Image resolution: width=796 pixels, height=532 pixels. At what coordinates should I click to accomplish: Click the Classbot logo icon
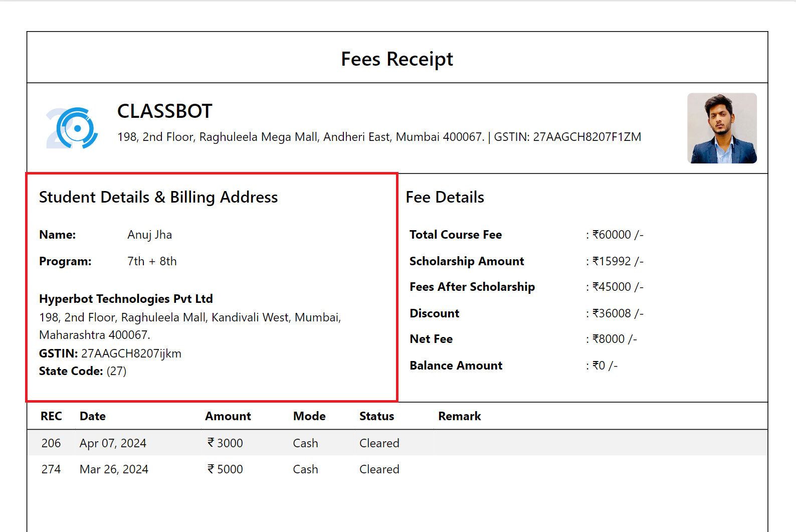(x=72, y=128)
